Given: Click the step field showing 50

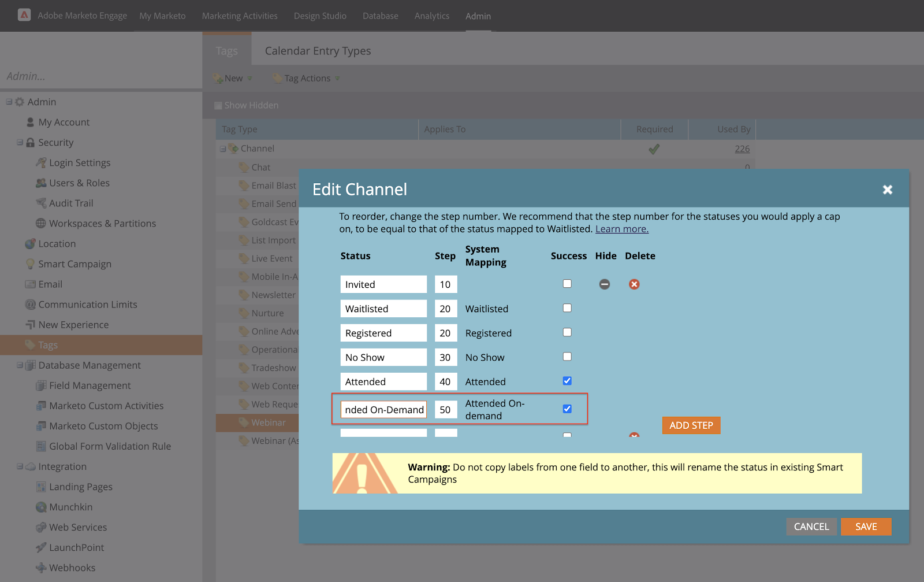Looking at the screenshot, I should click(x=446, y=409).
